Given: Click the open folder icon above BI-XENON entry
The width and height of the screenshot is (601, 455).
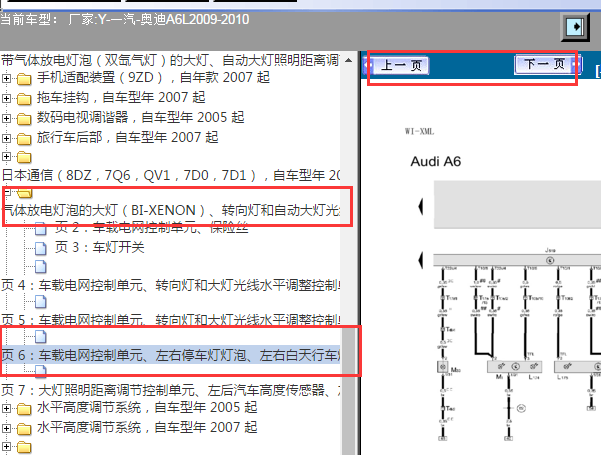Looking at the screenshot, I should click(25, 193).
